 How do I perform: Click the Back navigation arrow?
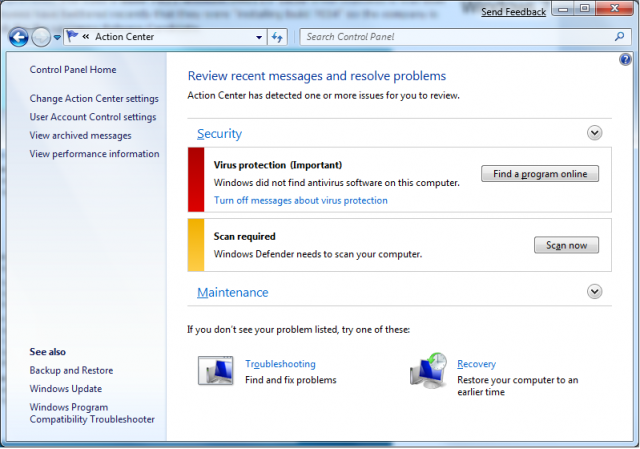(18, 38)
